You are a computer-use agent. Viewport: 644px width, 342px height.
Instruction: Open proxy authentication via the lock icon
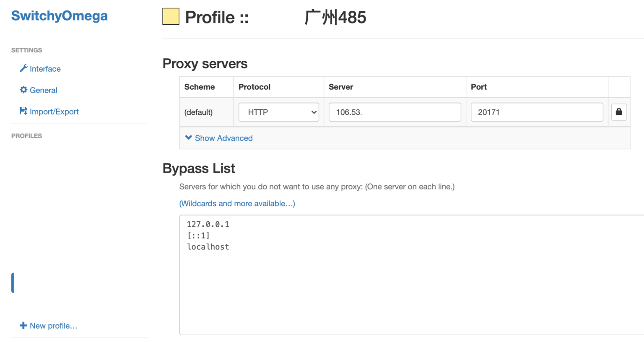[619, 112]
